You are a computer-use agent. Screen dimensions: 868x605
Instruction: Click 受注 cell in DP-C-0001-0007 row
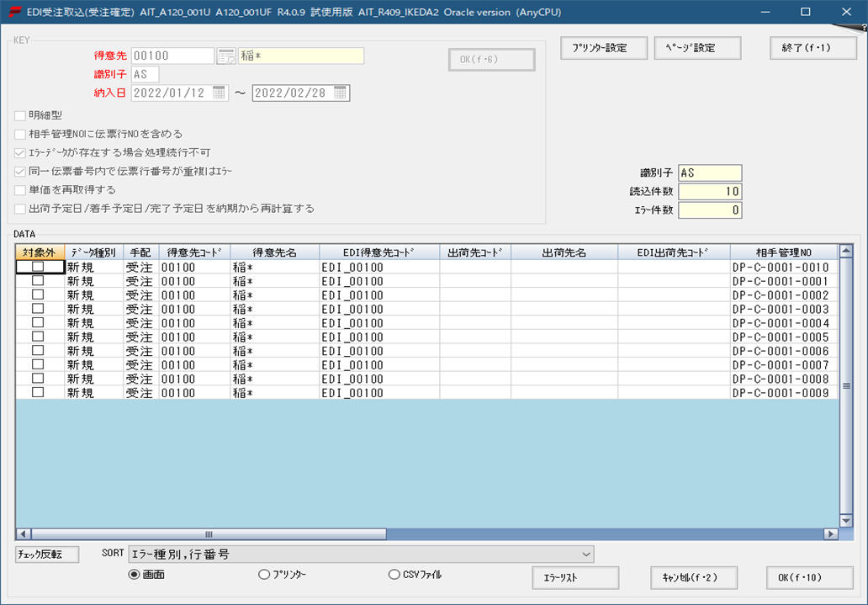[140, 365]
